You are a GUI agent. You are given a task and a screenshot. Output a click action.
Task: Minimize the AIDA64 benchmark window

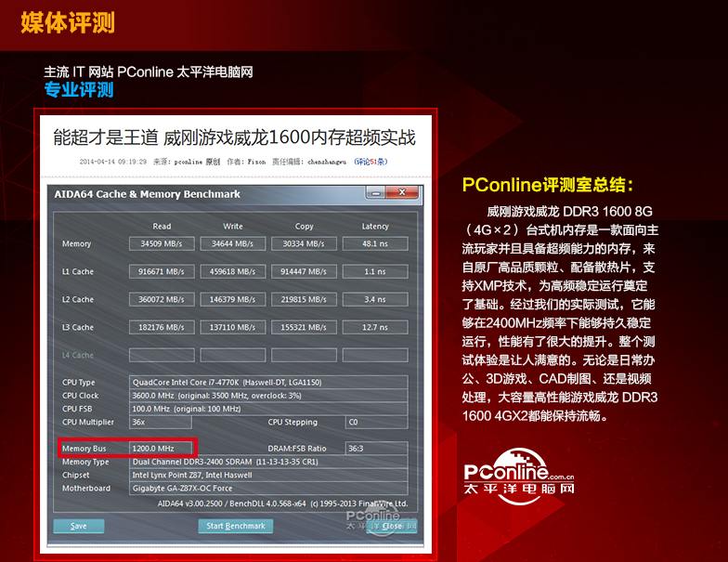pos(373,194)
